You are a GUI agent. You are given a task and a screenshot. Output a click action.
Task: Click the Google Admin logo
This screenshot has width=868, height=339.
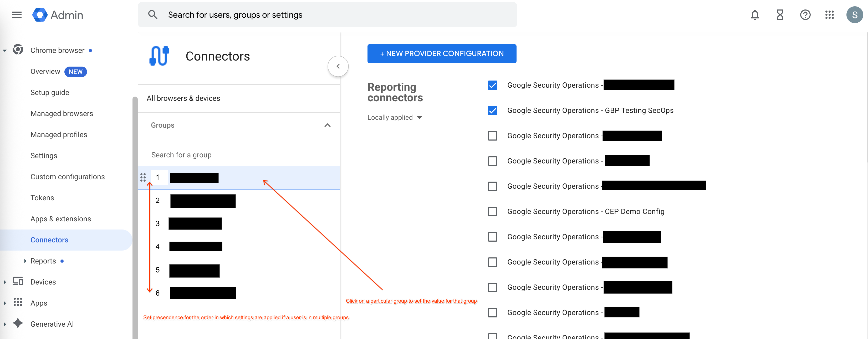[58, 15]
